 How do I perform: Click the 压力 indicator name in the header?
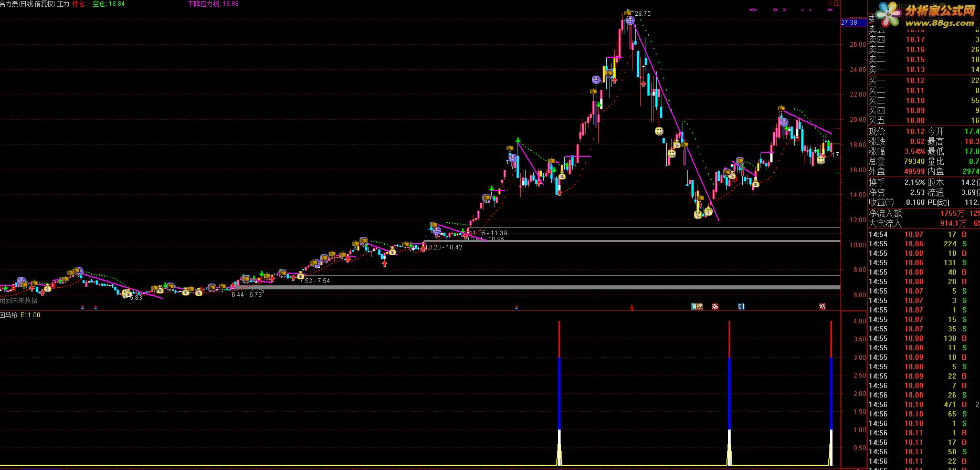tap(63, 4)
